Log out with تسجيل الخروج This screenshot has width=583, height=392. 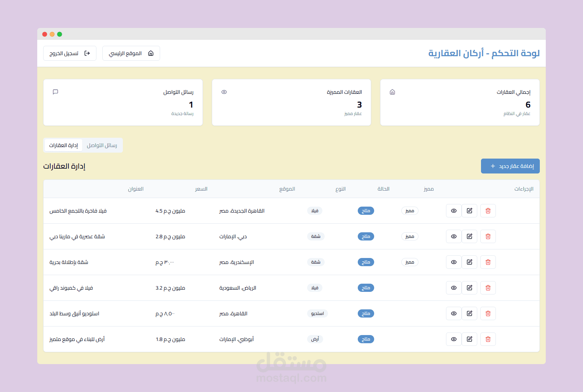click(x=70, y=53)
